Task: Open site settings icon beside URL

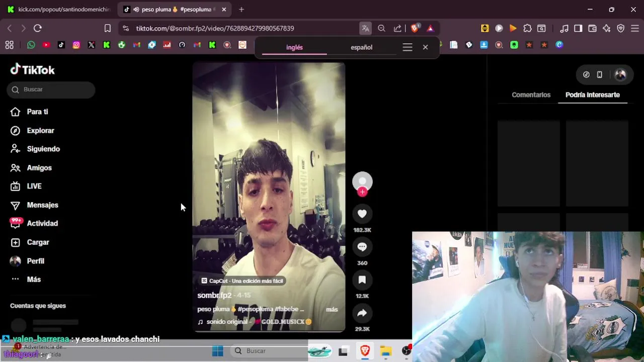Action: (x=126, y=28)
